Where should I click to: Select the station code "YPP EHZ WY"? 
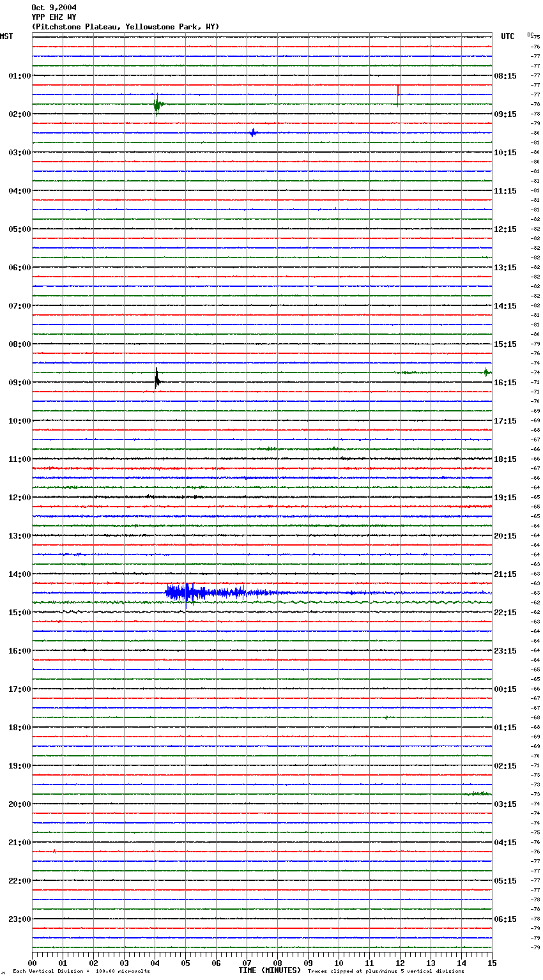click(54, 17)
